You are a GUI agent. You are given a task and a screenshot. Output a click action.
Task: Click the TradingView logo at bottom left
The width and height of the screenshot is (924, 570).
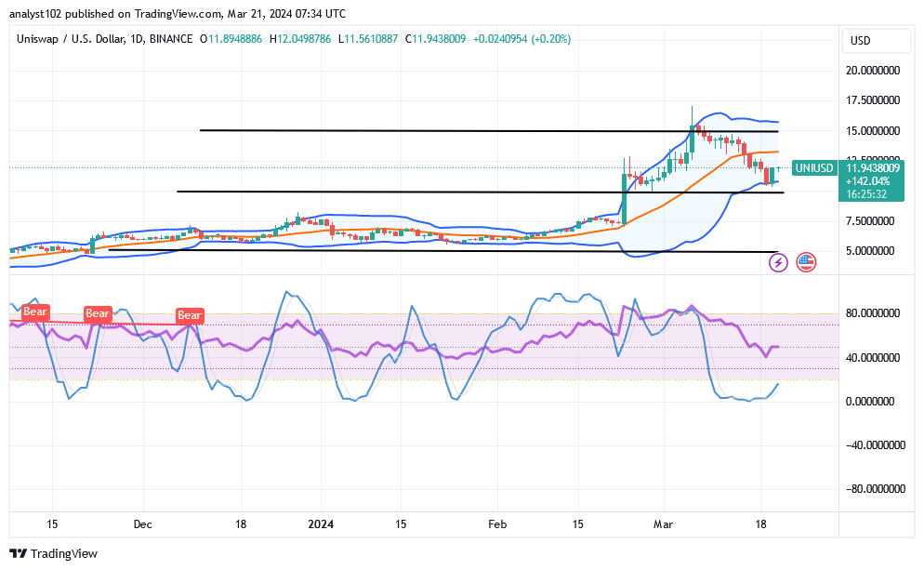(x=19, y=553)
